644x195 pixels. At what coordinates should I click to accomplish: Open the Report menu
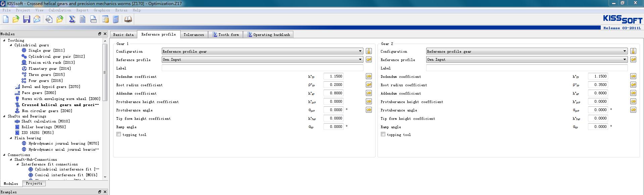click(82, 10)
